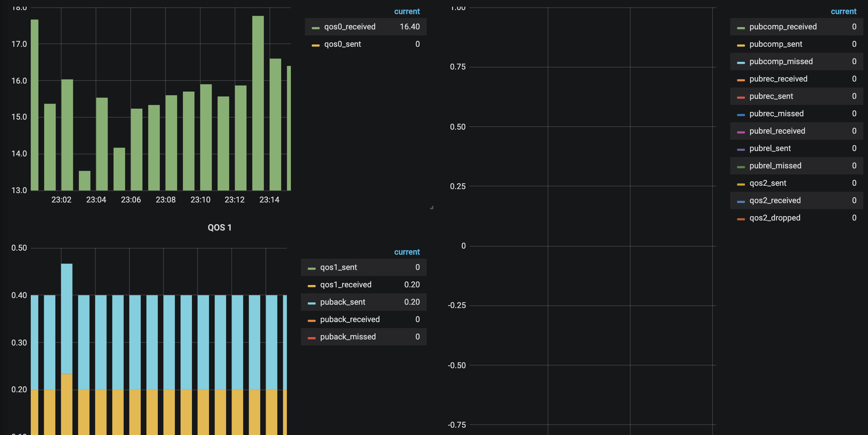Select qos1_received legend entry
This screenshot has width=868, height=435.
point(345,285)
